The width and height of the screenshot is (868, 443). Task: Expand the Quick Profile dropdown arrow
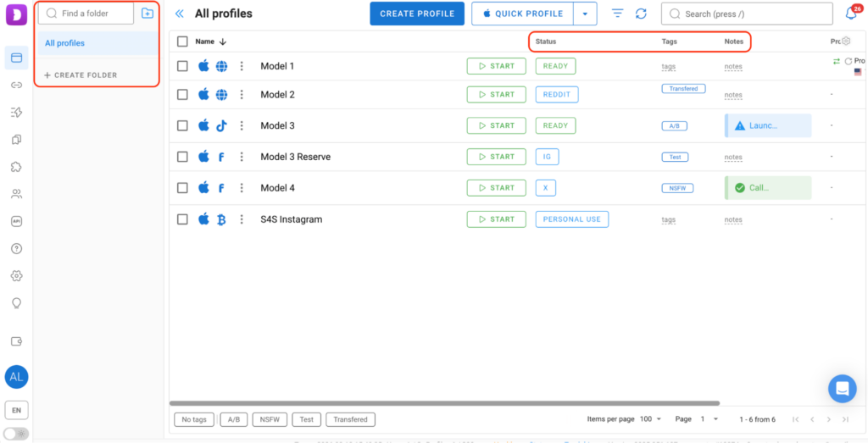585,14
